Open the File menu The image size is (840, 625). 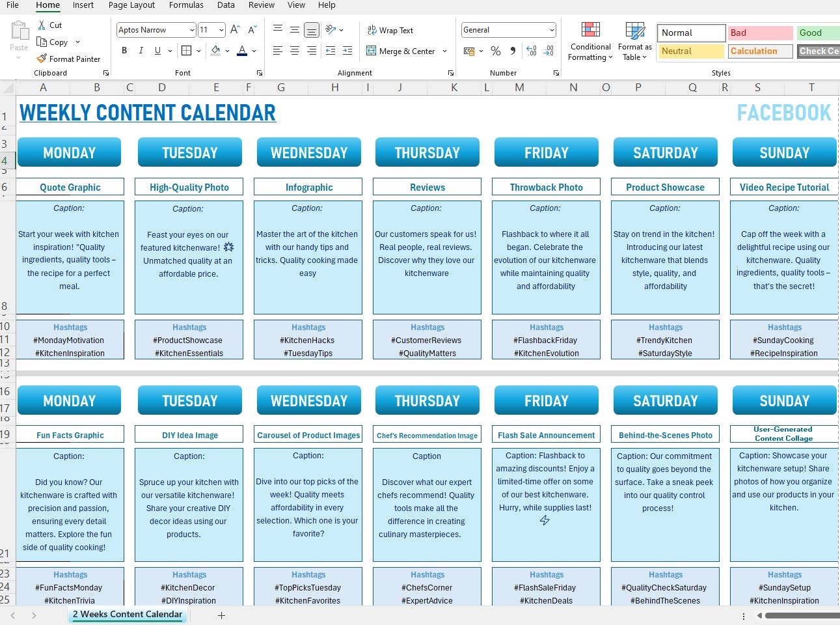coord(12,5)
